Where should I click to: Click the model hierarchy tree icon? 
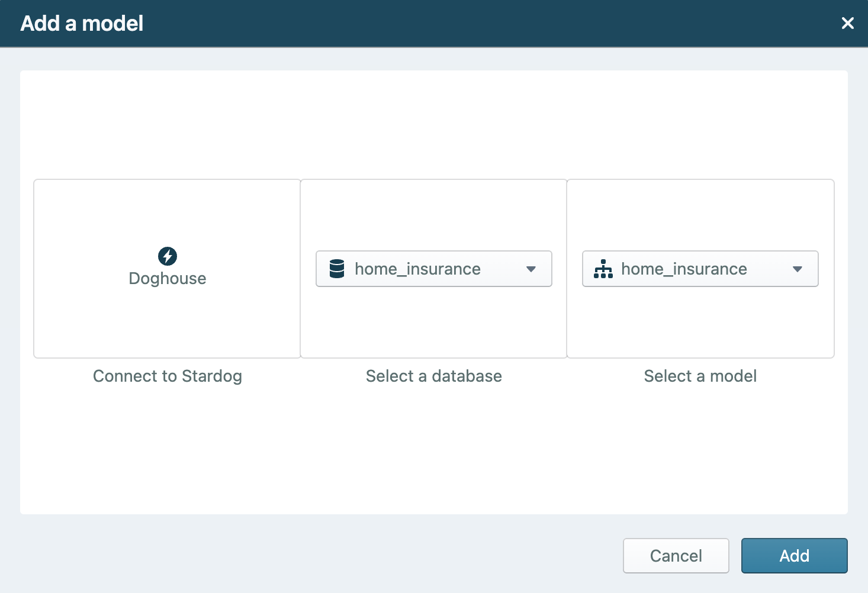point(603,269)
